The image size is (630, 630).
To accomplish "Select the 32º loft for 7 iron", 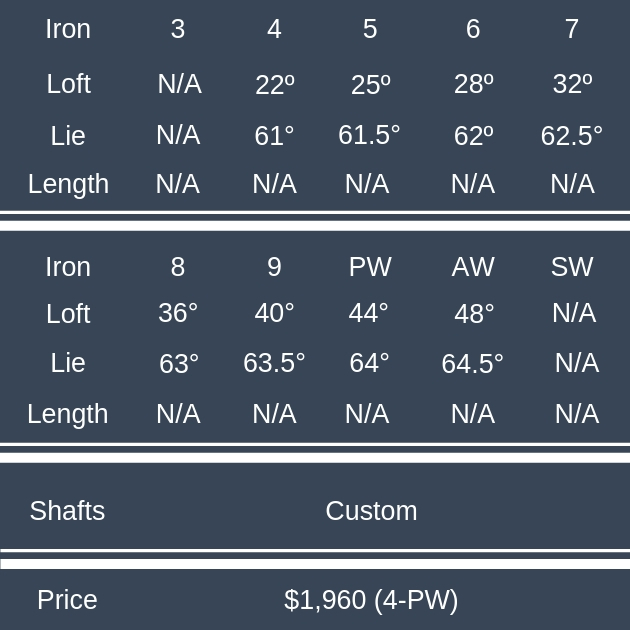I will [572, 84].
